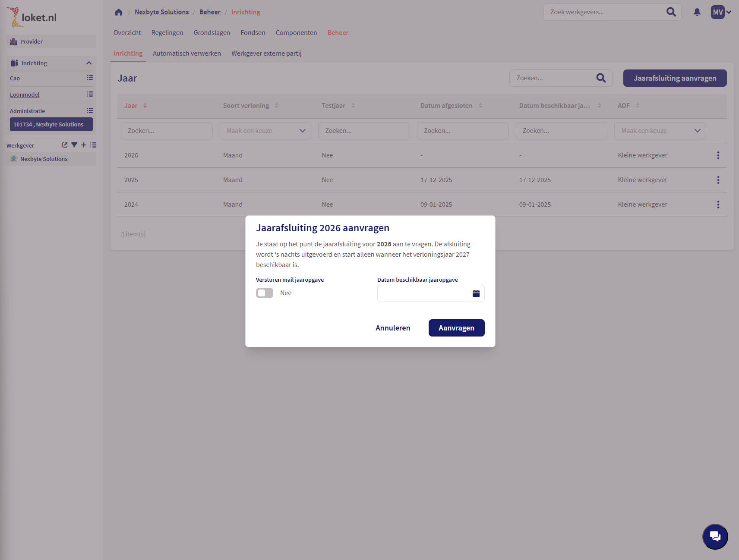This screenshot has height=560, width=739.
Task: Click the Datum beschikbaar jaaropgave input field
Action: point(423,293)
